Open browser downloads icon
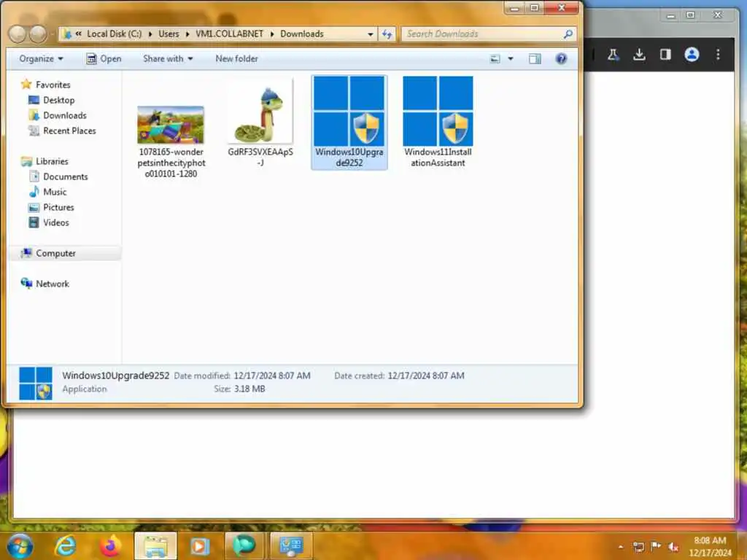This screenshot has height=560, width=747. [x=639, y=55]
